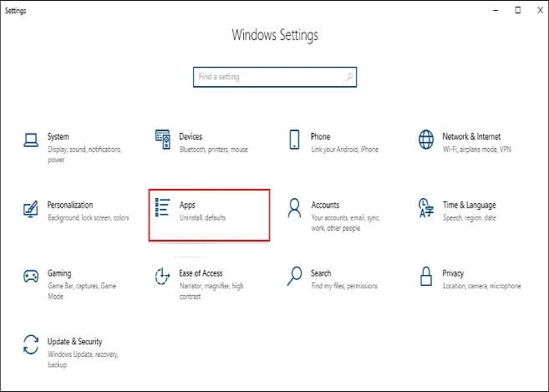Open the System settings label
Viewport: 549px width, 392px height.
tap(58, 136)
